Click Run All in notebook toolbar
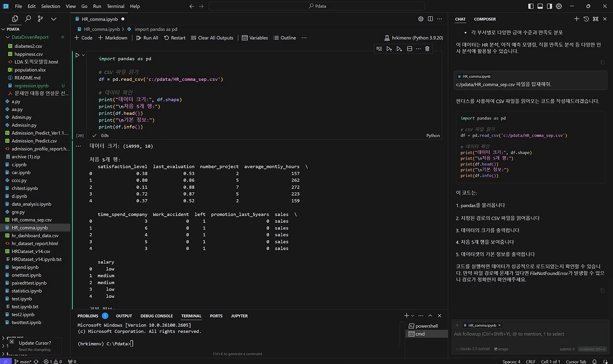This screenshot has width=613, height=364. tap(147, 38)
